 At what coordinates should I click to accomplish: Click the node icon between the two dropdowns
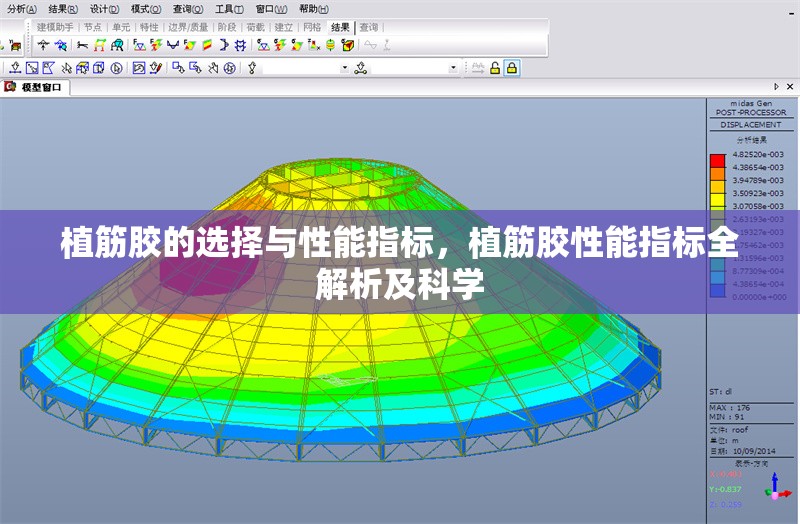(x=361, y=68)
